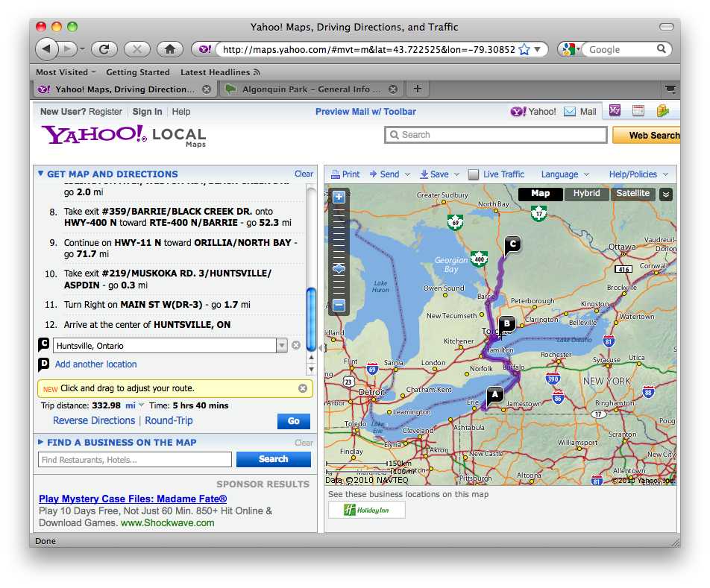Screen dimensions: 710x588
Task: Reload the page with the refresh icon
Action: (x=104, y=49)
